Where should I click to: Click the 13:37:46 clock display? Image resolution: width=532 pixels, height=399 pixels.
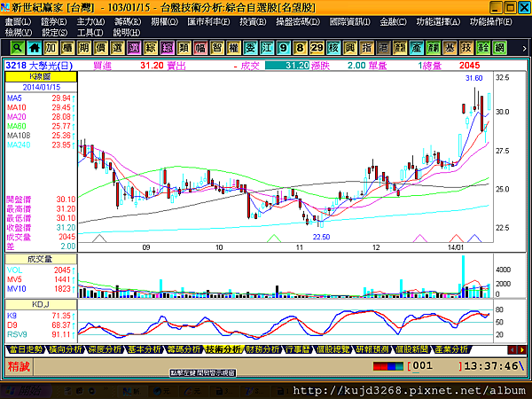pyautogui.click(x=491, y=366)
